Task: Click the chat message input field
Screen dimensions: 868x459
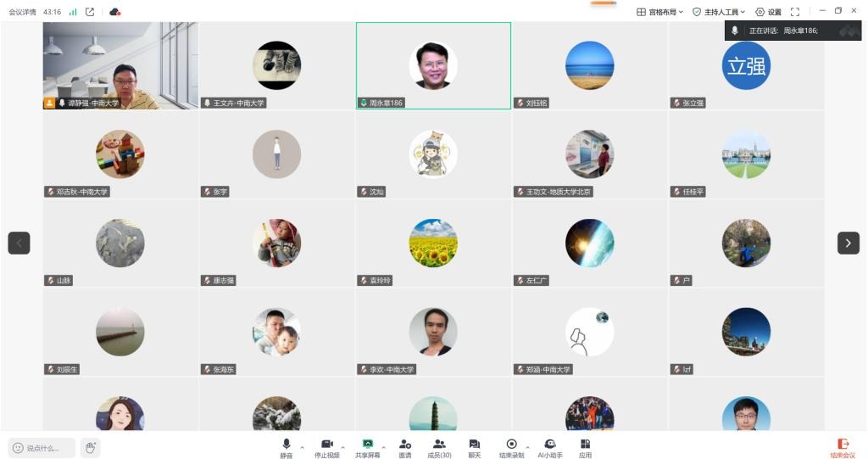Action: click(42, 448)
